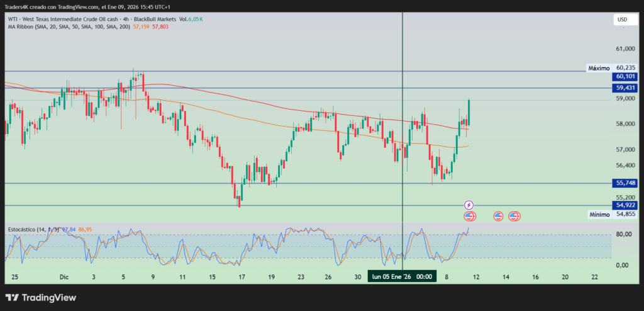Click the Máximo high price label
644x311 pixels.
coord(598,67)
